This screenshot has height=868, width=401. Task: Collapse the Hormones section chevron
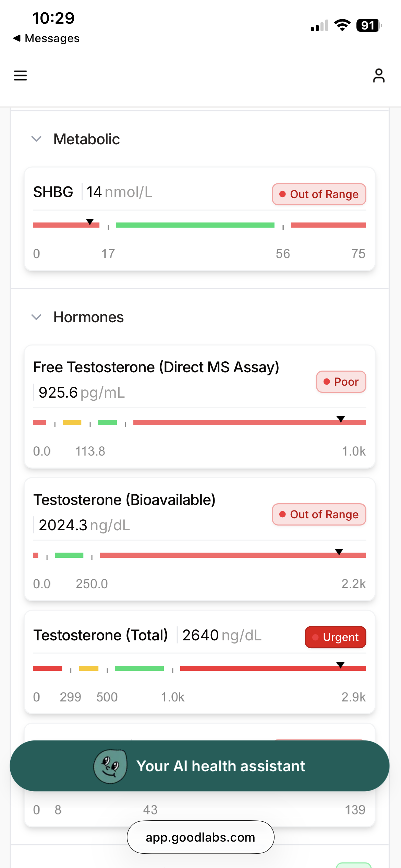(36, 317)
